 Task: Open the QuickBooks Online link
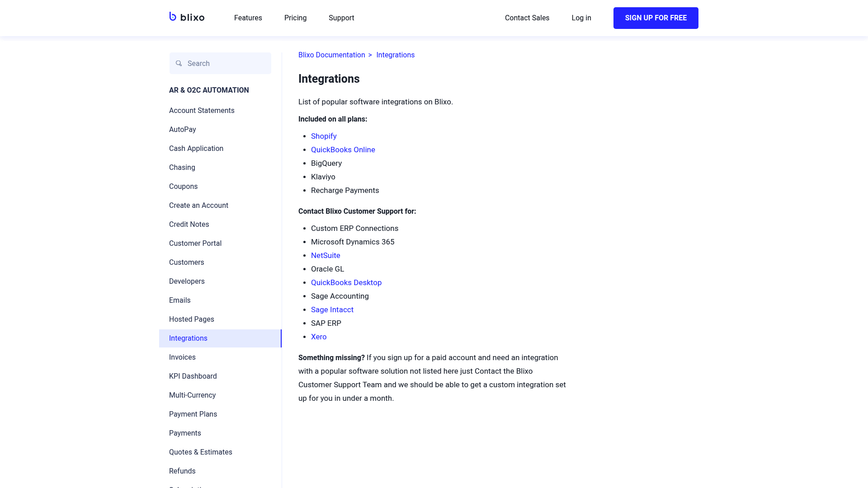pyautogui.click(x=343, y=150)
